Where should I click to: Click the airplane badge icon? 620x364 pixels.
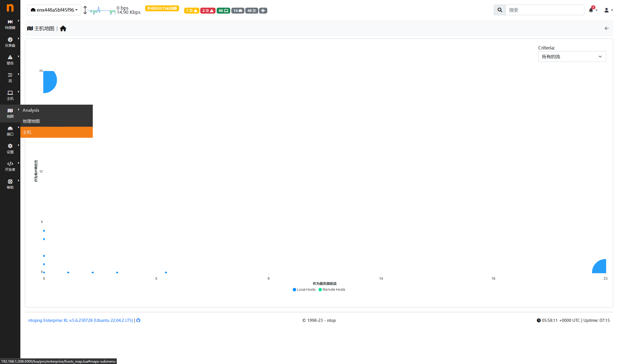pos(263,11)
